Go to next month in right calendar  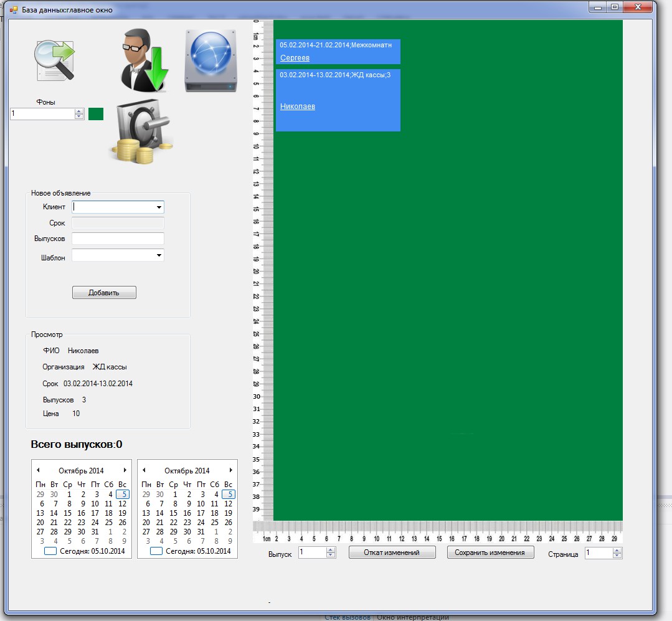[x=230, y=470]
